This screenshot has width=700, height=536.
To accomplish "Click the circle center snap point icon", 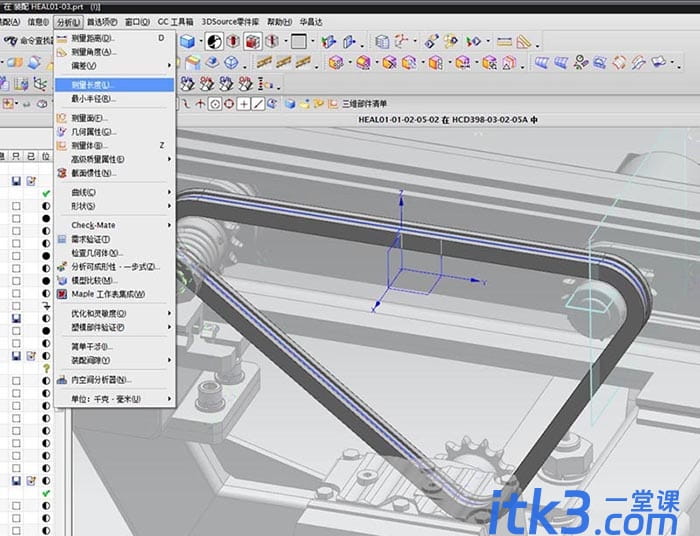I will pyautogui.click(x=215, y=104).
